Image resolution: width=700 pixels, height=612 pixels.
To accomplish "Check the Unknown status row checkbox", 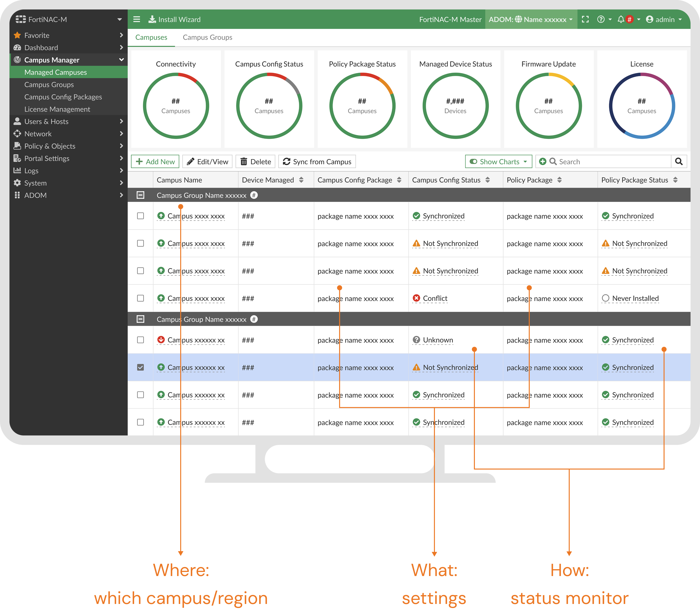I will (x=140, y=340).
